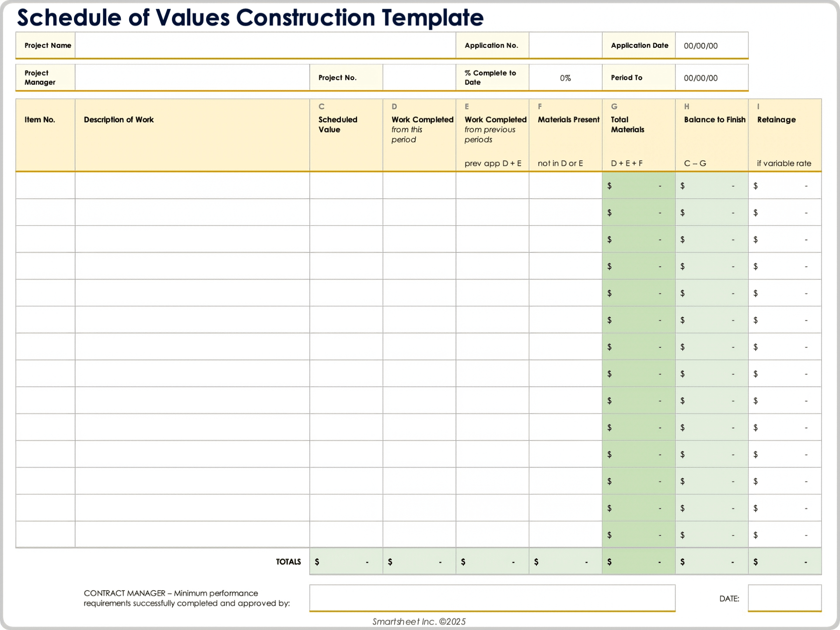
Task: Click the Period To date field
Action: 711,77
